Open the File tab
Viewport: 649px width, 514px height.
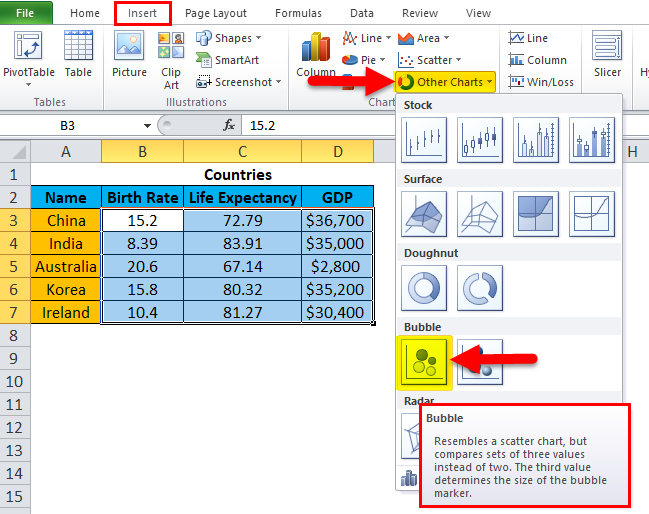[26, 13]
